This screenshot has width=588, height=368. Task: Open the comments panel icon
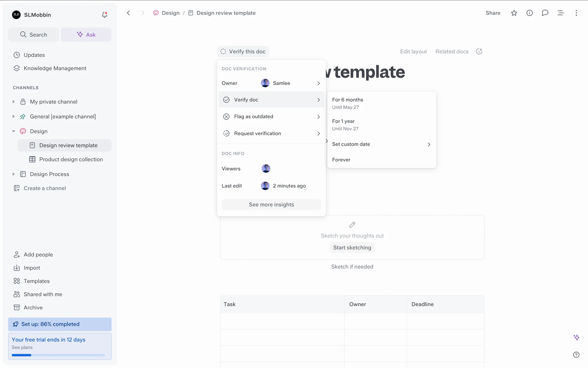[545, 13]
